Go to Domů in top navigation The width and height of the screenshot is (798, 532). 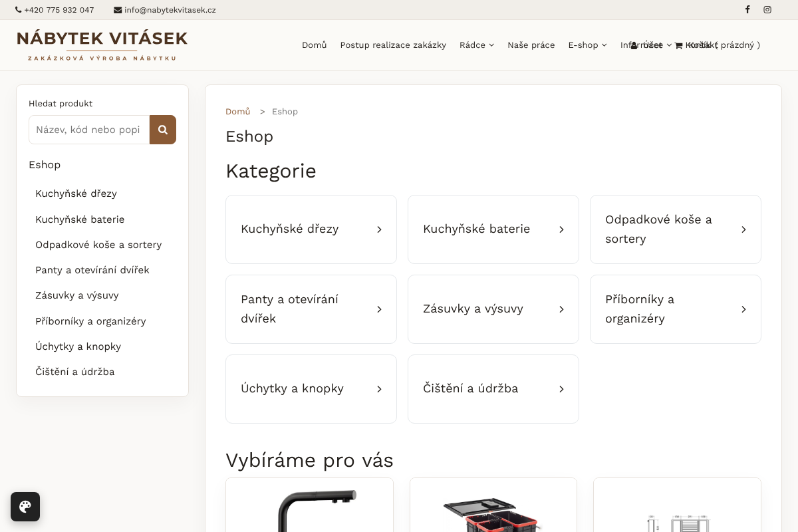pos(315,45)
